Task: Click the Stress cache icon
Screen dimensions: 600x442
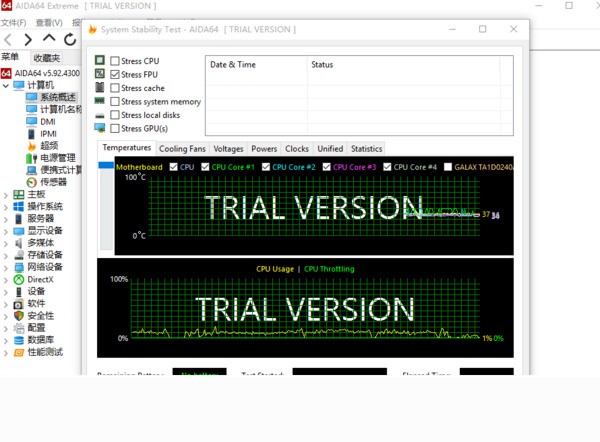Action: click(x=99, y=87)
